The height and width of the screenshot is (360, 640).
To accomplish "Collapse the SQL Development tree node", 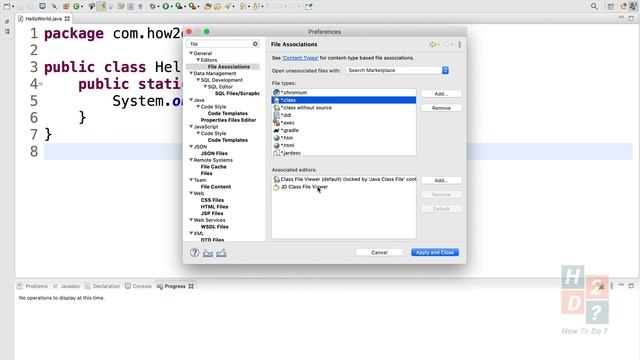I will point(198,80).
